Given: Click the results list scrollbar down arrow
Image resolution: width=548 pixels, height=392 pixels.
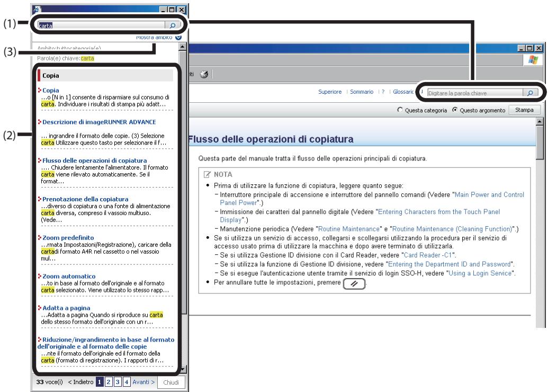Looking at the screenshot, I should [183, 371].
